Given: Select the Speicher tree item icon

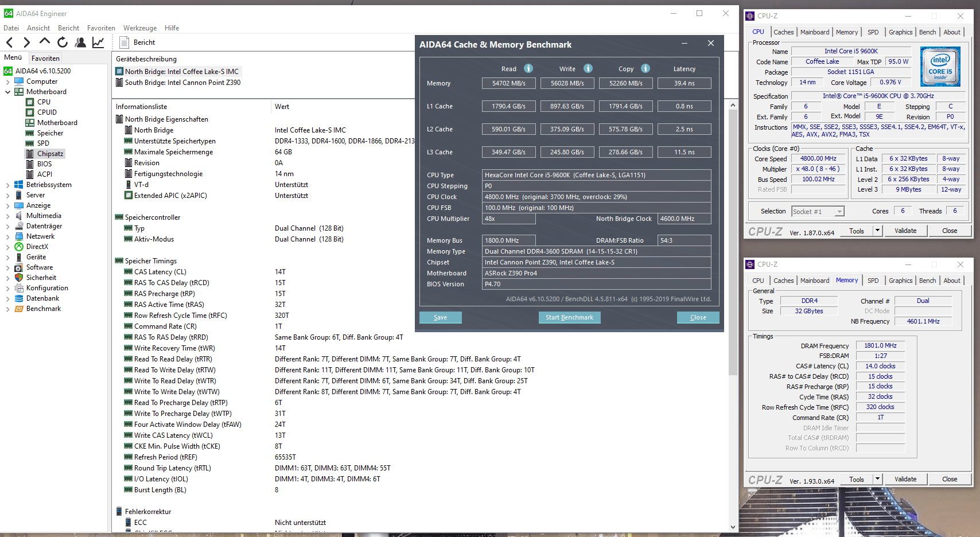Looking at the screenshot, I should click(x=30, y=133).
